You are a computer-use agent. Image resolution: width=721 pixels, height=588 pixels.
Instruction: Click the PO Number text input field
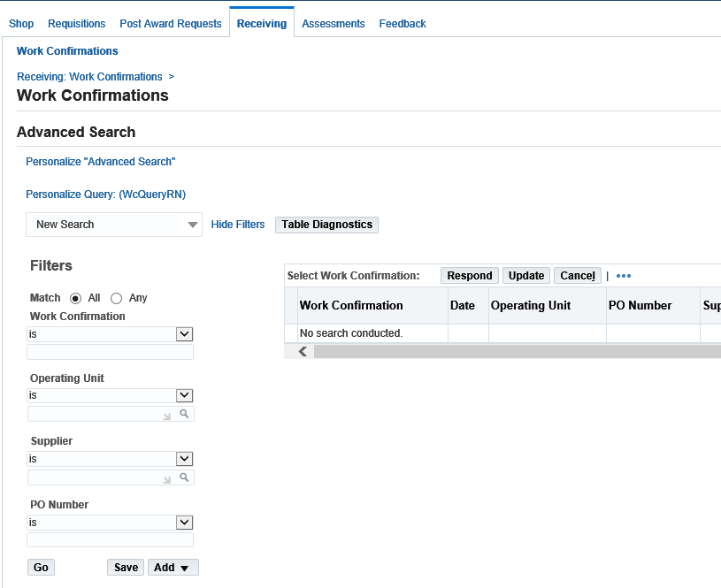tap(110, 539)
